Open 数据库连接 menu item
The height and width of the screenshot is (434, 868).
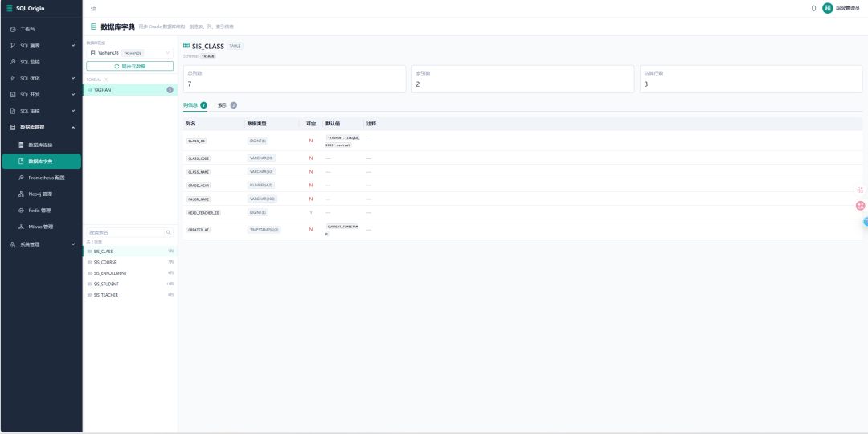[42, 145]
